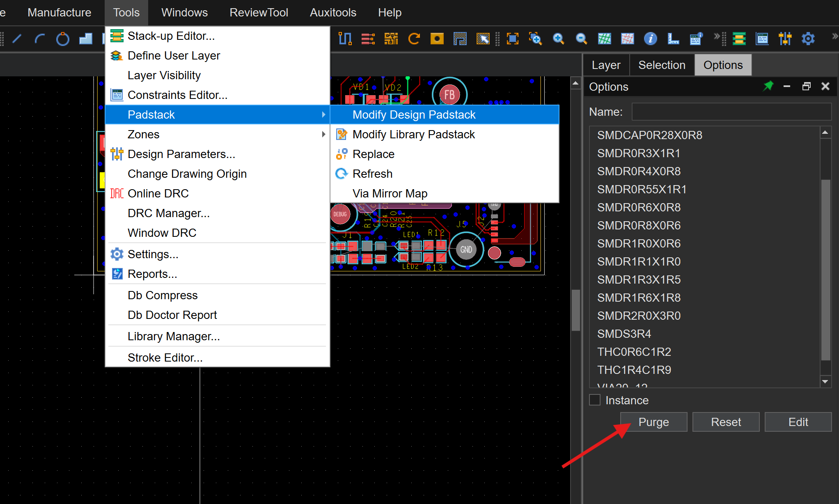Choose Modify Library Padstack menu entry

pos(413,134)
